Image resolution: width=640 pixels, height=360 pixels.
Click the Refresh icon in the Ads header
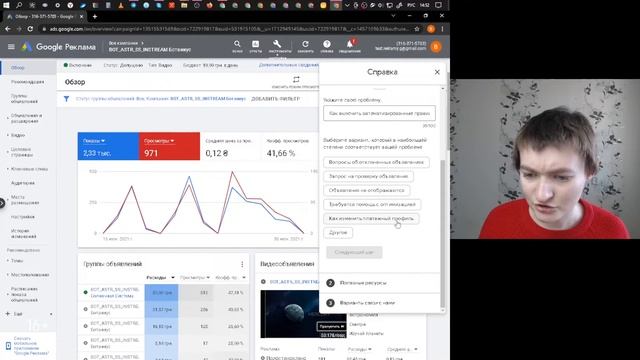pos(305,44)
